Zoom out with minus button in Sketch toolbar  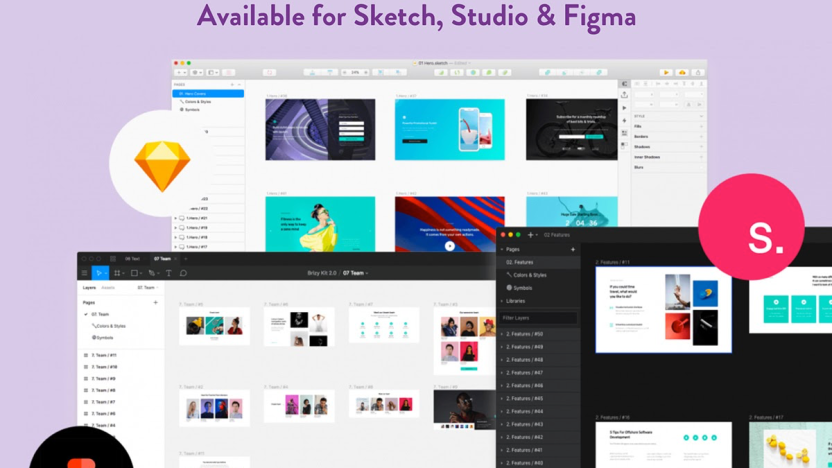coord(345,72)
